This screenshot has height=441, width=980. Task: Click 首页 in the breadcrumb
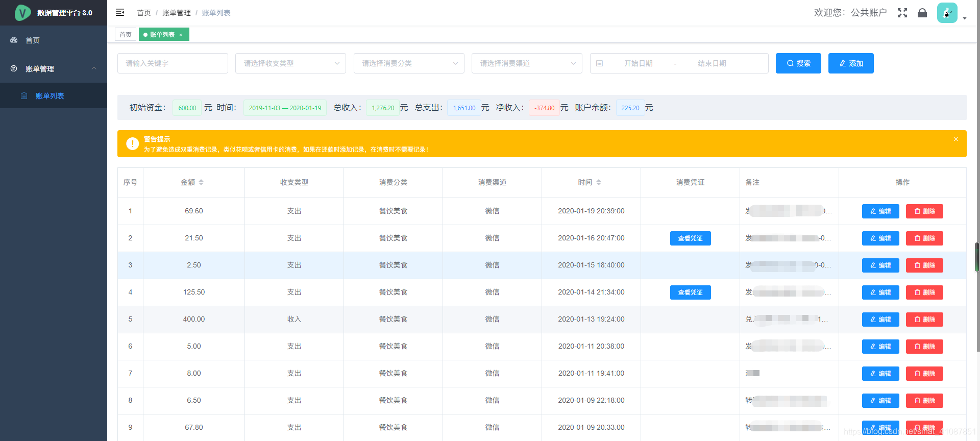coord(144,13)
